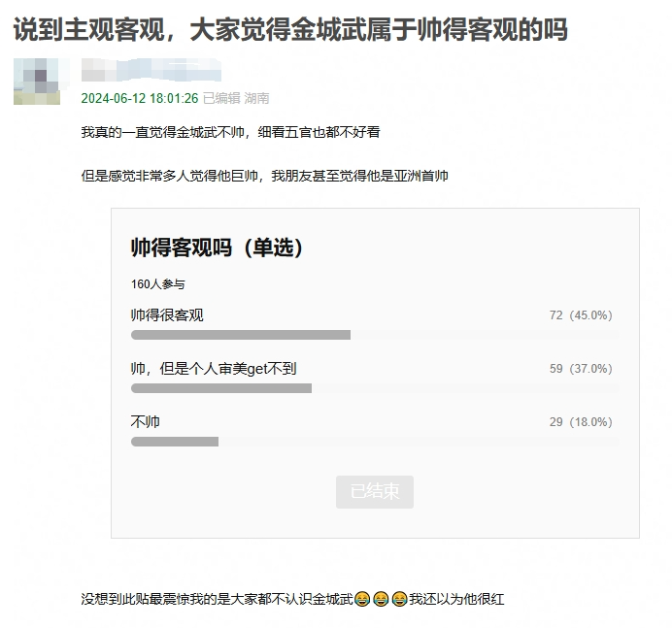The height and width of the screenshot is (628, 672).
Task: Click the 72 (45.0%) vote count
Action: click(x=580, y=315)
